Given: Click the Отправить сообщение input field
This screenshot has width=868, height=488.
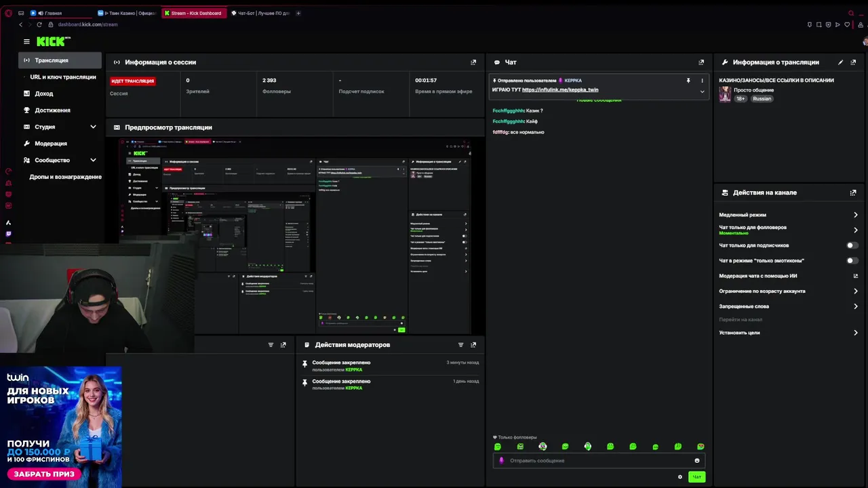Looking at the screenshot, I should (599, 461).
